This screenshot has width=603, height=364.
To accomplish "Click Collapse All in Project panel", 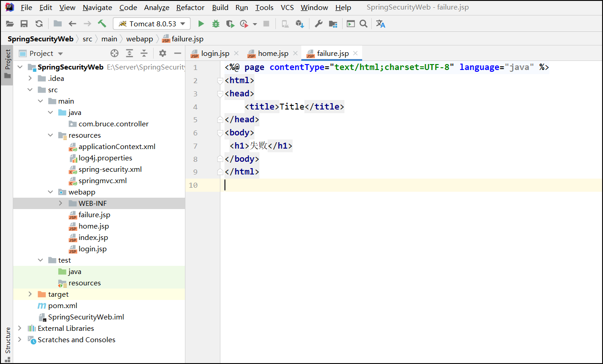I will 144,53.
